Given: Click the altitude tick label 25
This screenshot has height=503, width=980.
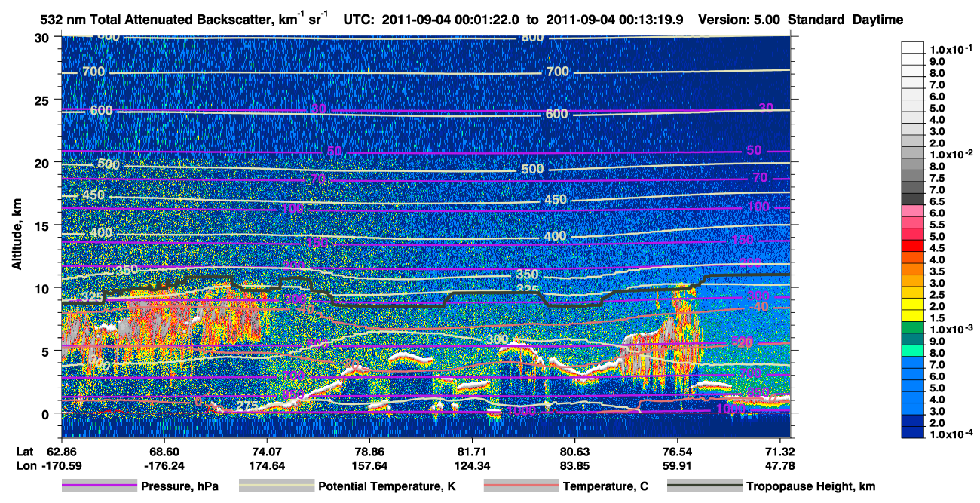Looking at the screenshot, I should tap(44, 100).
